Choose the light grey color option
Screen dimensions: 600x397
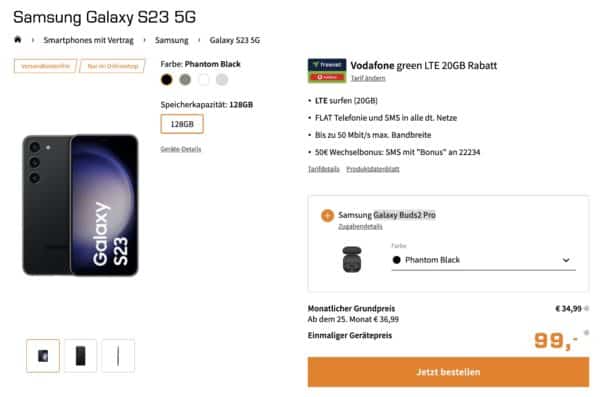tap(222, 80)
